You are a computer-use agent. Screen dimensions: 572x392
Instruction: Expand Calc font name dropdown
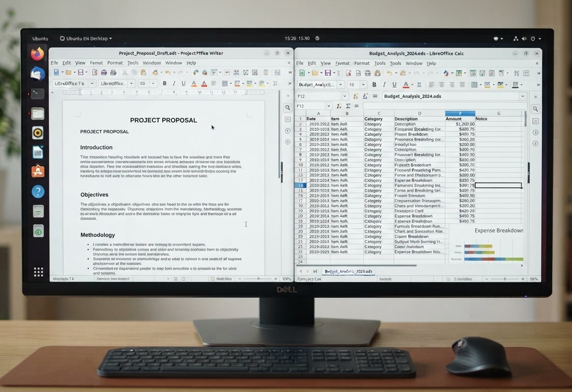[x=340, y=85]
